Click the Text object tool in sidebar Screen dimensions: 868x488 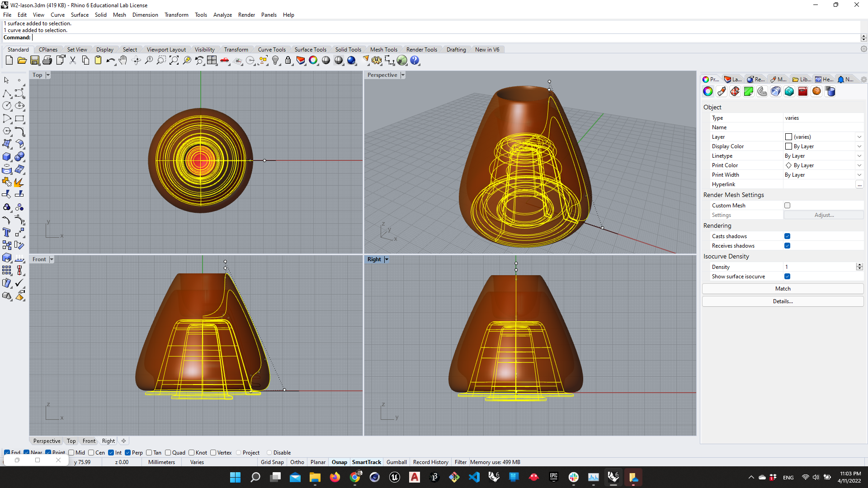click(7, 232)
